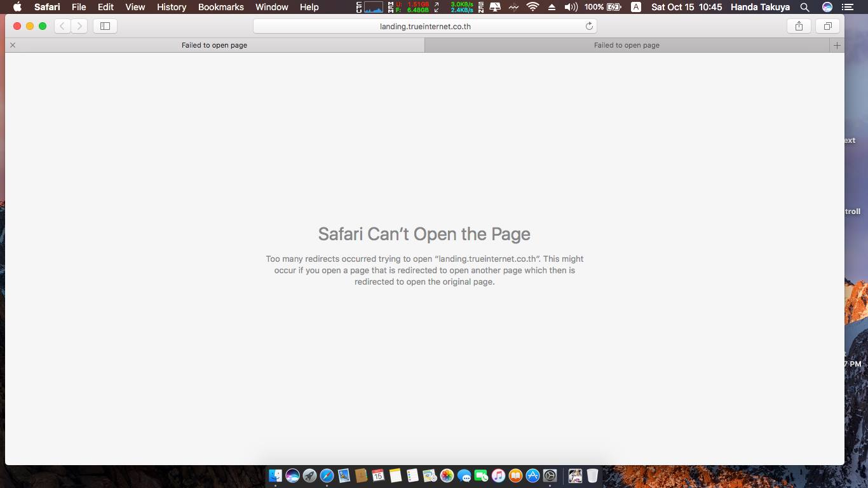Open the input source 'A' menu
The image size is (868, 488).
point(636,7)
